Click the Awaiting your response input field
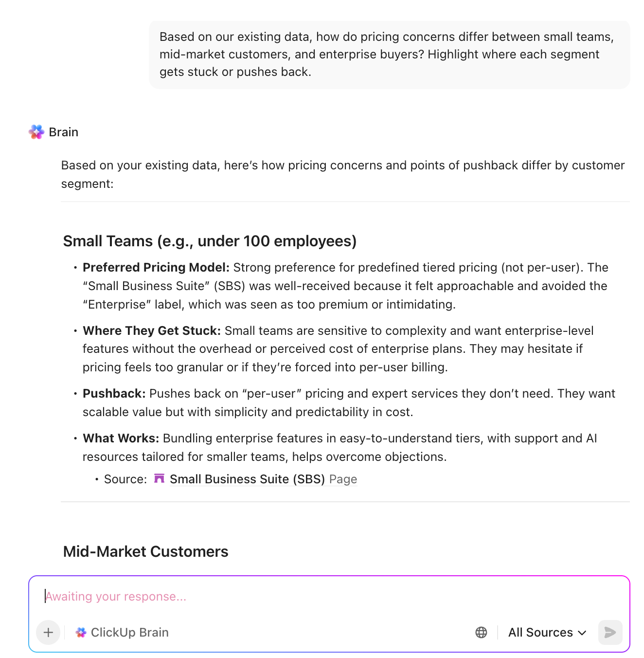644x658 pixels. tap(195, 596)
